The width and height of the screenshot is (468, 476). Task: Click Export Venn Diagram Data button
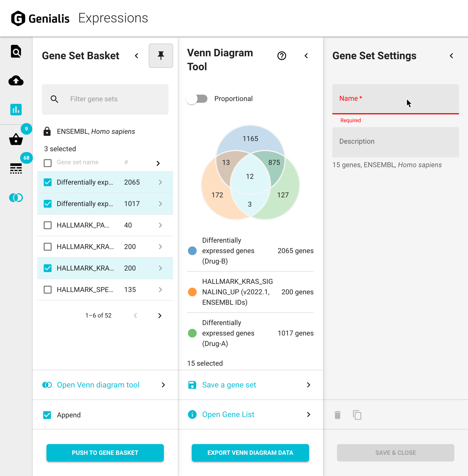click(250, 453)
